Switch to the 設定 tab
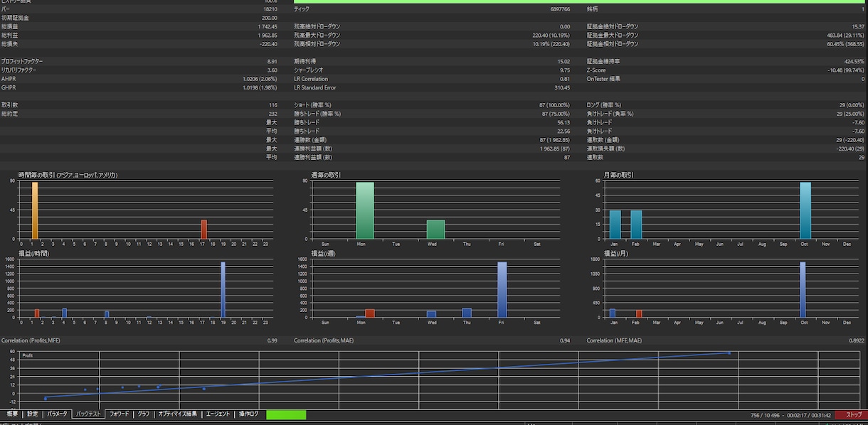Screen dimensions: 868x425 (x=33, y=414)
